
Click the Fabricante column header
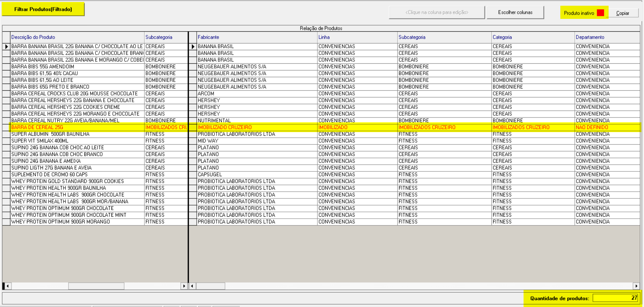(x=208, y=37)
